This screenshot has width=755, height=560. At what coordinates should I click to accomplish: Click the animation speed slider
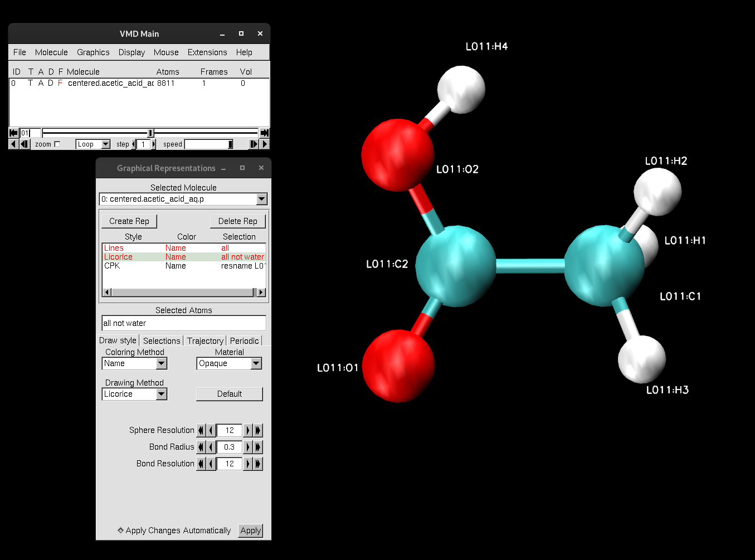point(208,144)
